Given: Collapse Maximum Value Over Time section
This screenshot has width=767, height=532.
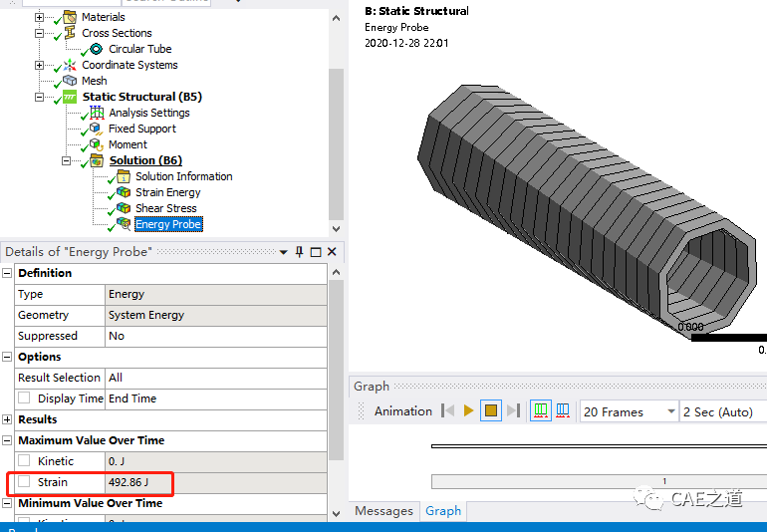Looking at the screenshot, I should [x=7, y=440].
